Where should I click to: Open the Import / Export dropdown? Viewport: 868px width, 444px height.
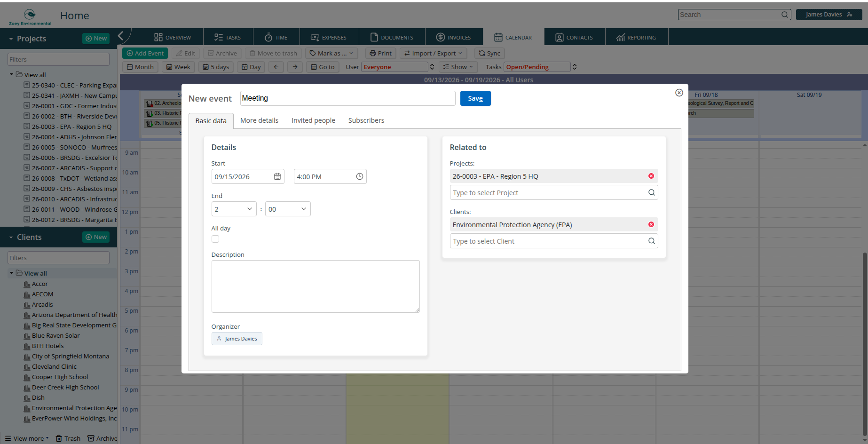(434, 53)
